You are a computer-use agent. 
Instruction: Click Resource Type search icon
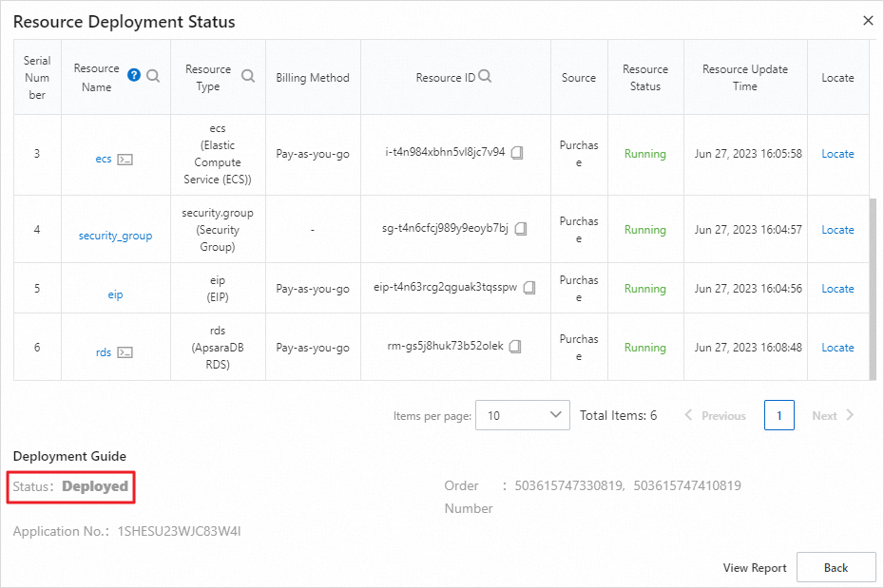pos(248,76)
